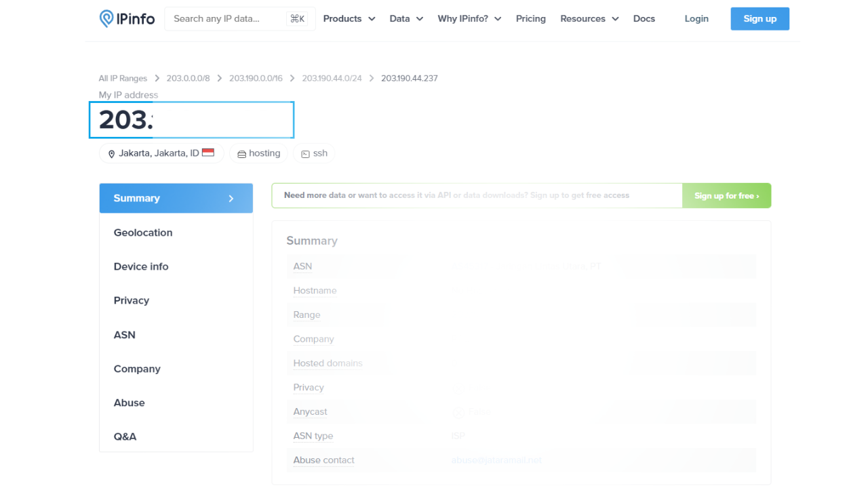Click Sign up for free

726,195
